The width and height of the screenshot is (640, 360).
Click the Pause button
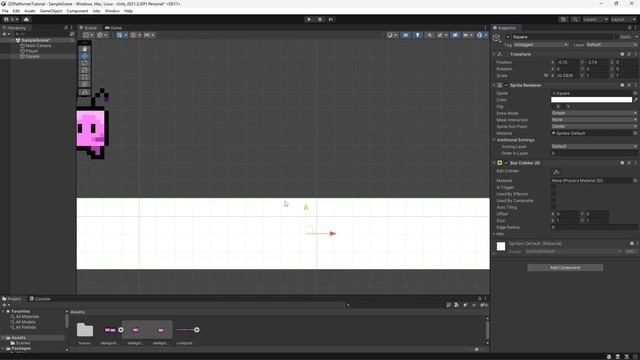point(320,19)
